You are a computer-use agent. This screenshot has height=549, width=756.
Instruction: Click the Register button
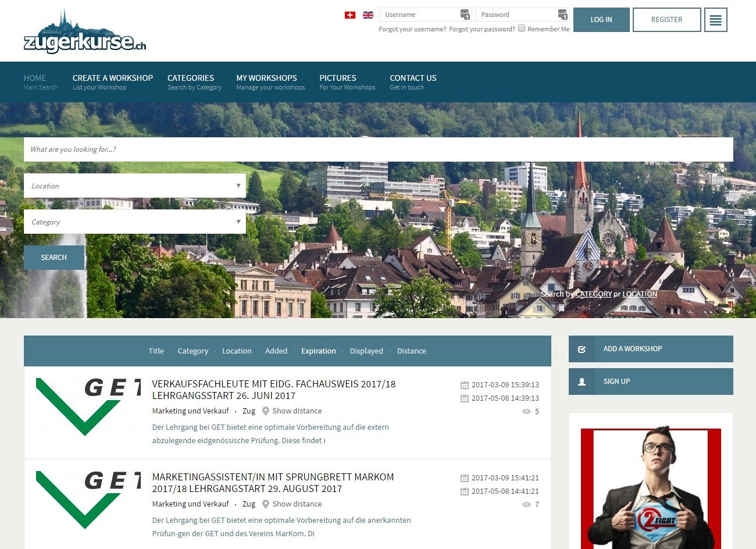666,20
